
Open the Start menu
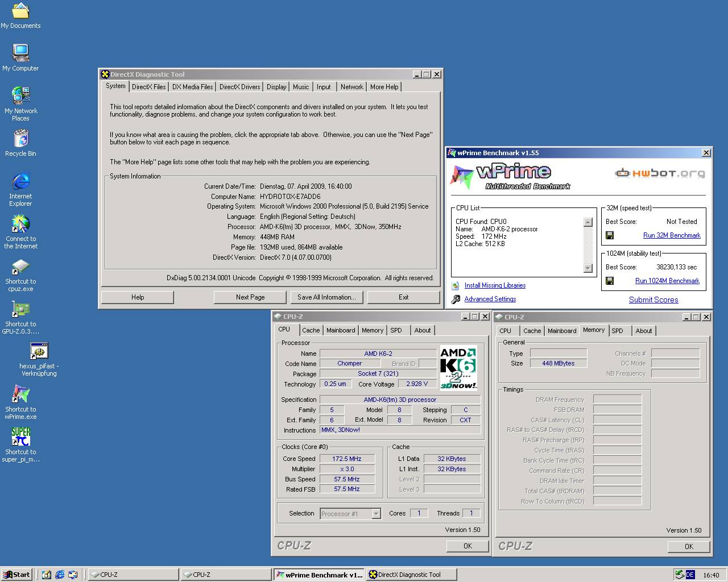click(16, 575)
